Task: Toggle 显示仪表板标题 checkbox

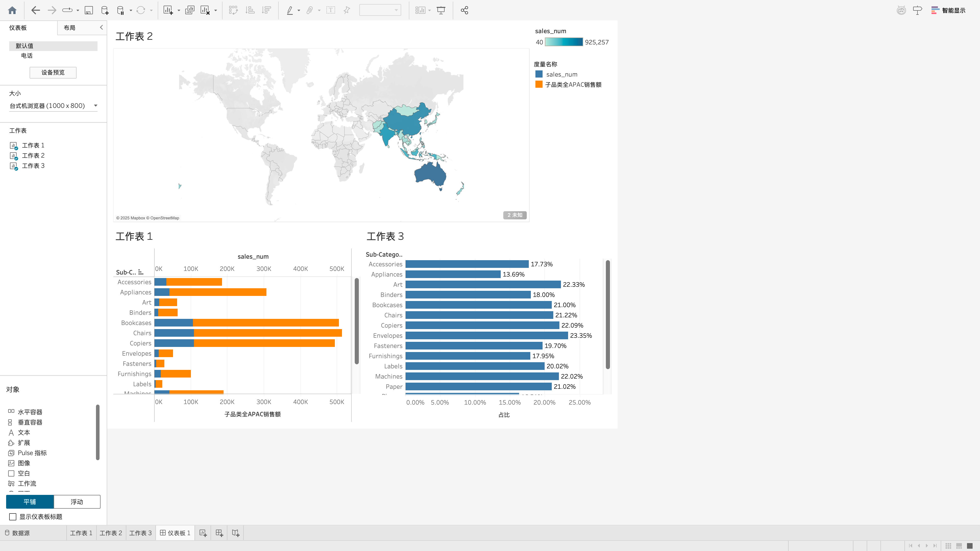Action: click(x=13, y=517)
